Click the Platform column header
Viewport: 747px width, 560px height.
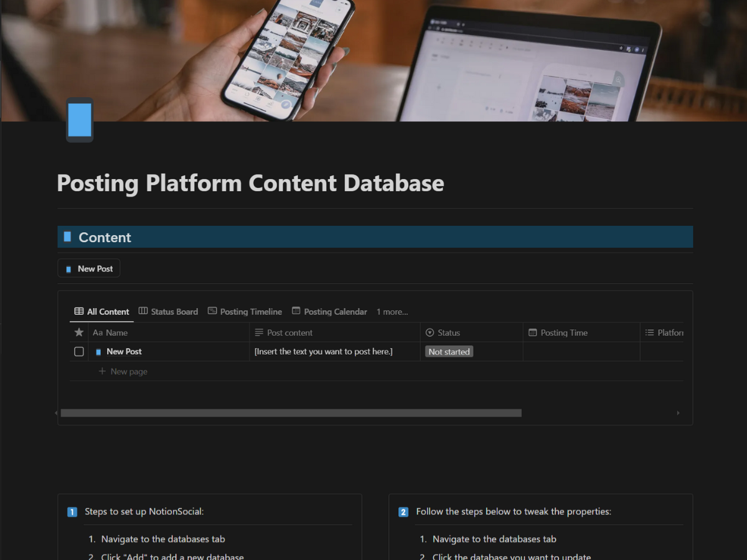(x=662, y=333)
